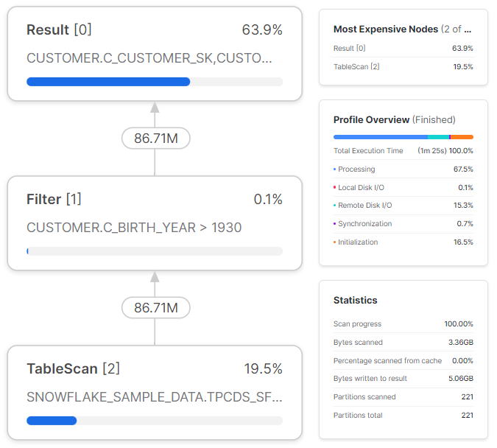497x448 pixels.
Task: Click the arrow pointing into Result node
Action: coord(155,108)
